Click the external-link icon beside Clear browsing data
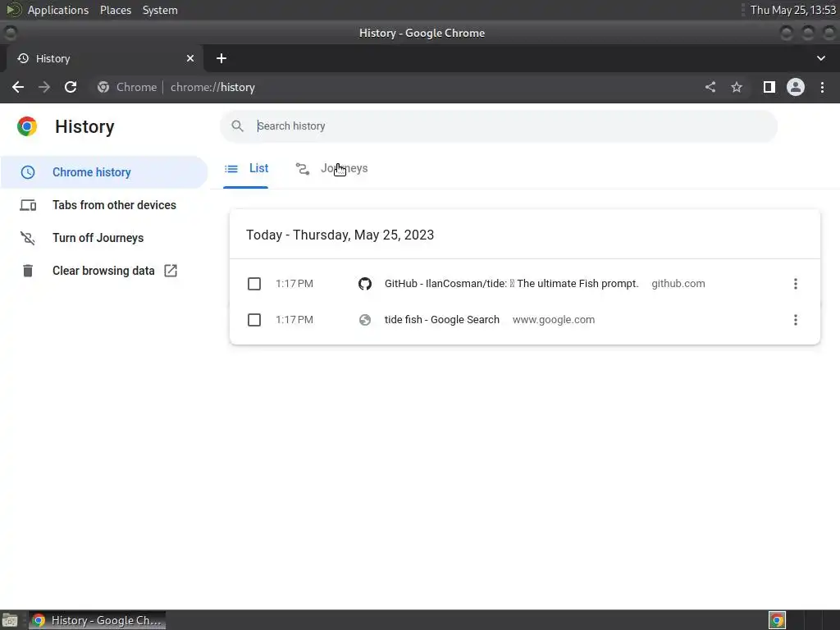Screen dimensions: 840x630 pos(171,271)
